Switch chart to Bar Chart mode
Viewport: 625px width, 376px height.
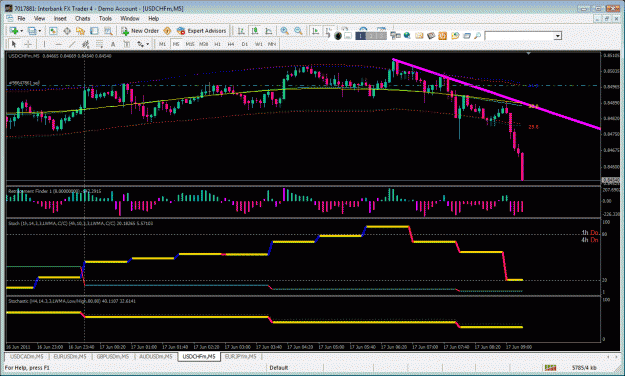point(241,31)
